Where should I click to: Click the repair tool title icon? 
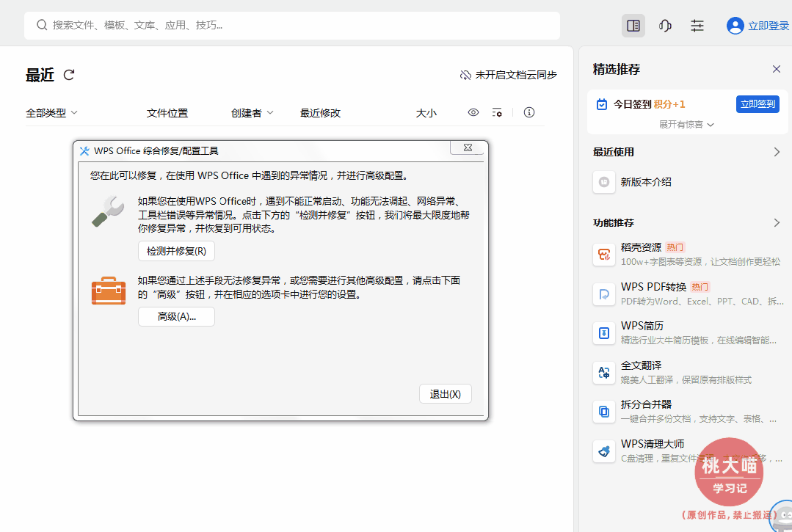[85, 151]
